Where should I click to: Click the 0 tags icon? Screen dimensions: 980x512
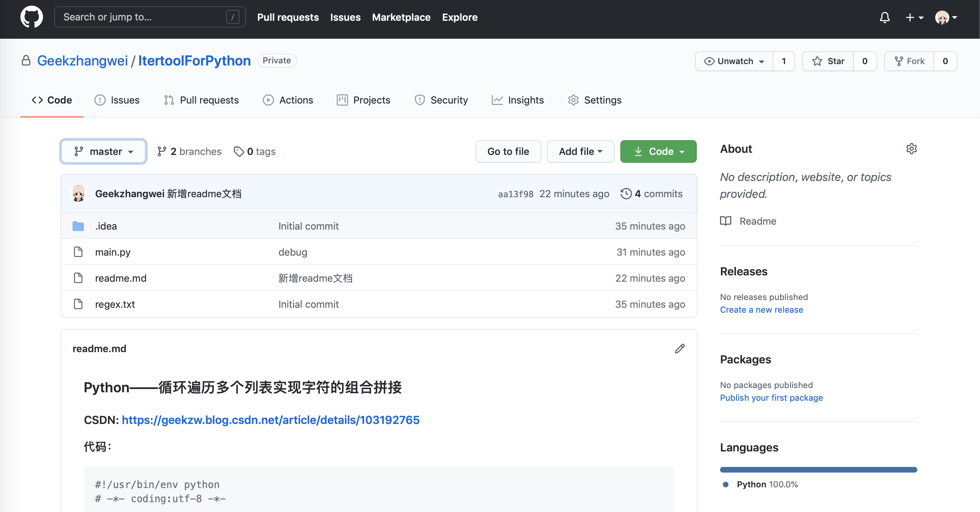[x=239, y=151]
